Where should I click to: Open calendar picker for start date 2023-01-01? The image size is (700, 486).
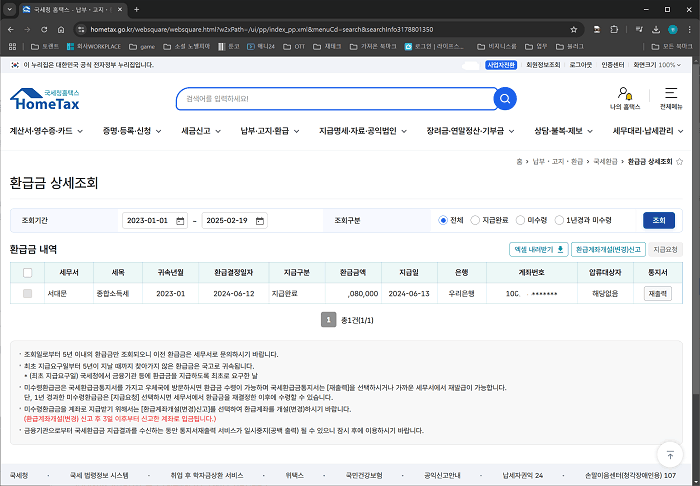pyautogui.click(x=180, y=221)
